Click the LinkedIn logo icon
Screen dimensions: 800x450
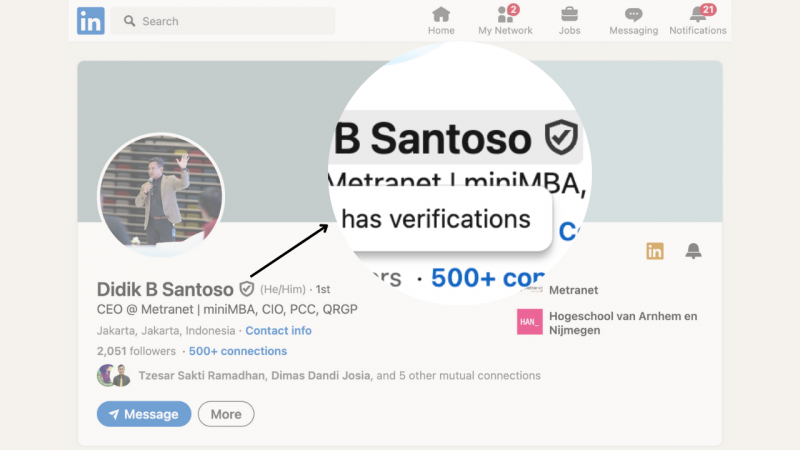tap(91, 21)
